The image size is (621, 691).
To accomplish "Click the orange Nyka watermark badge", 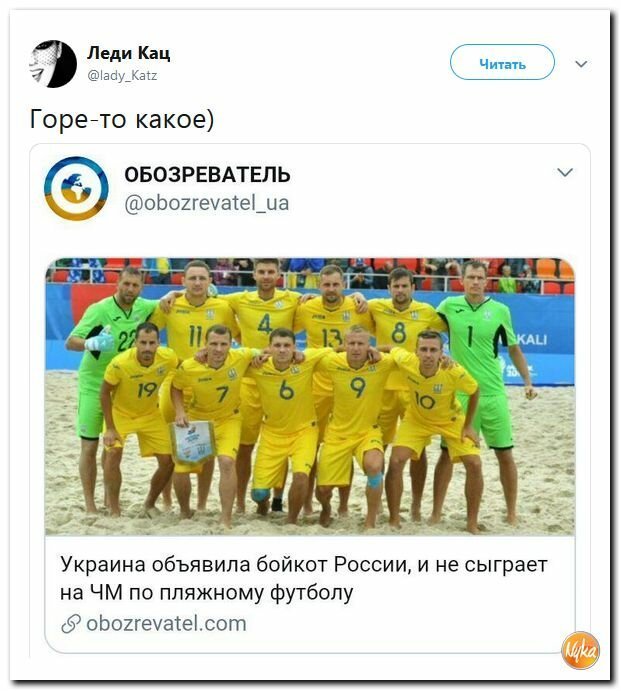I will pos(580,650).
